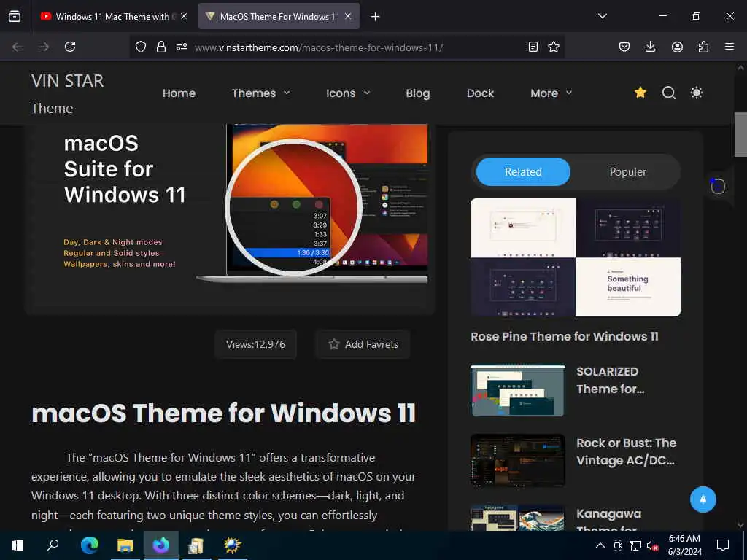Image resolution: width=747 pixels, height=560 pixels.
Task: Open the Firefox account icon
Action: [677, 47]
